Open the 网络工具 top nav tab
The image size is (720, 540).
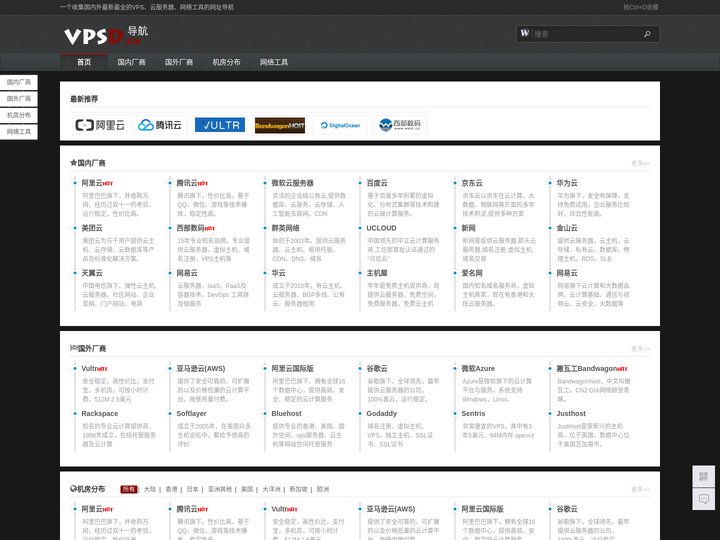tap(274, 62)
